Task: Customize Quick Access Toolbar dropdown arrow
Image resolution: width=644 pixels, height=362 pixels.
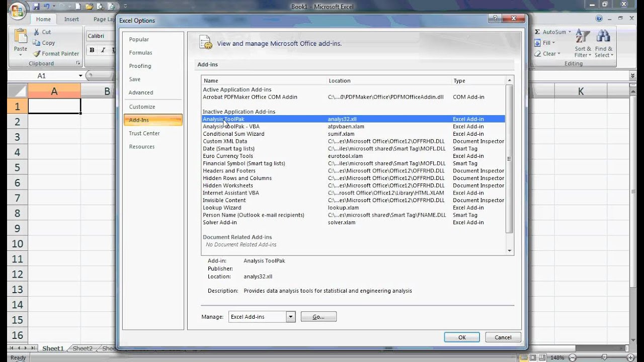Action: click(125, 7)
